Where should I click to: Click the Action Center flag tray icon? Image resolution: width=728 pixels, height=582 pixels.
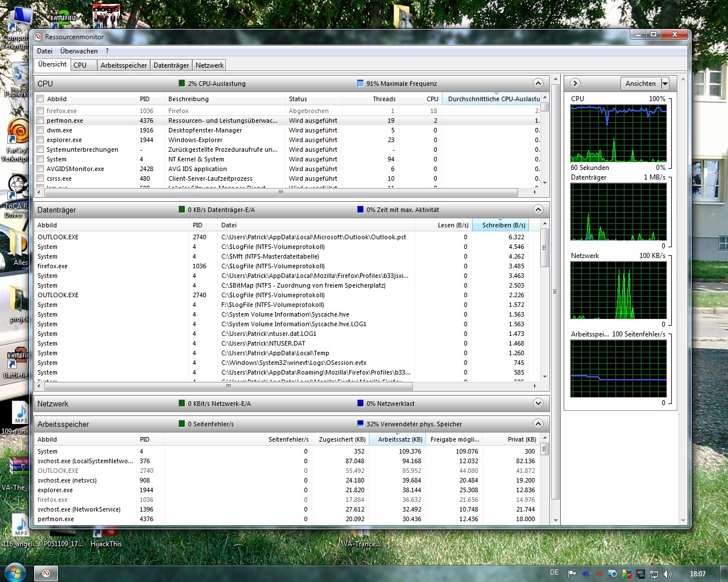[x=572, y=574]
